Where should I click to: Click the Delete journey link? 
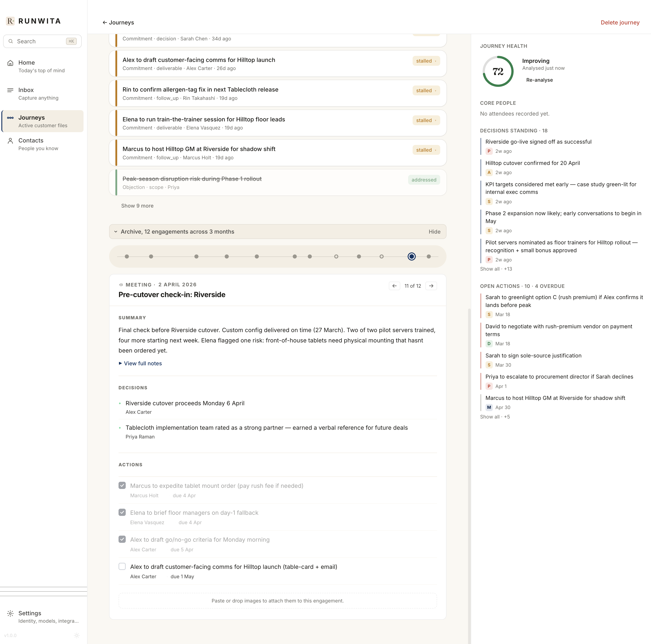click(620, 22)
